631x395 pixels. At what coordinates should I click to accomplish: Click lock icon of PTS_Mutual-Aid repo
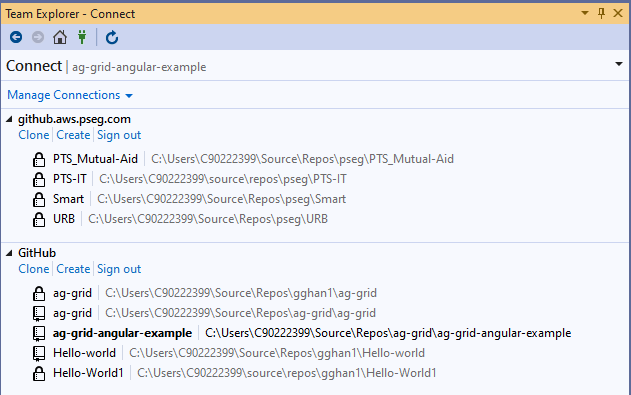click(x=39, y=159)
